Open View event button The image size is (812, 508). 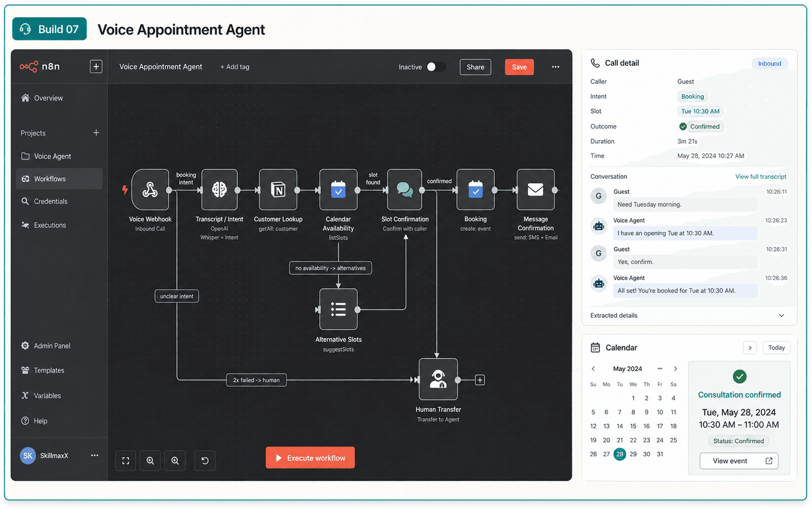click(x=739, y=461)
